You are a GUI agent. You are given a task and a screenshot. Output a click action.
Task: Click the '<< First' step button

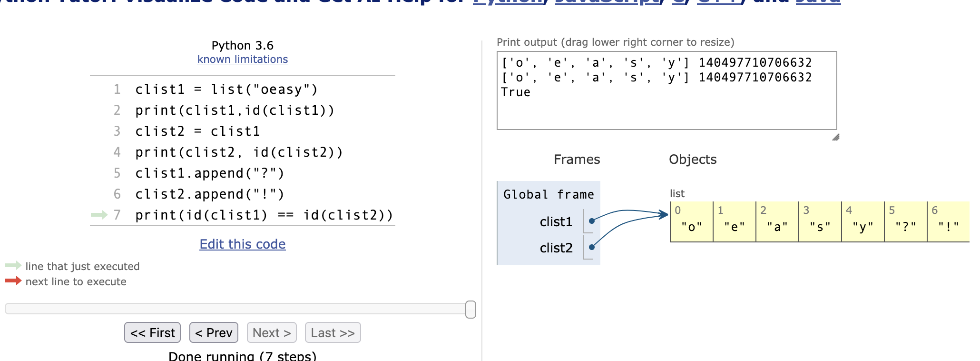point(152,332)
